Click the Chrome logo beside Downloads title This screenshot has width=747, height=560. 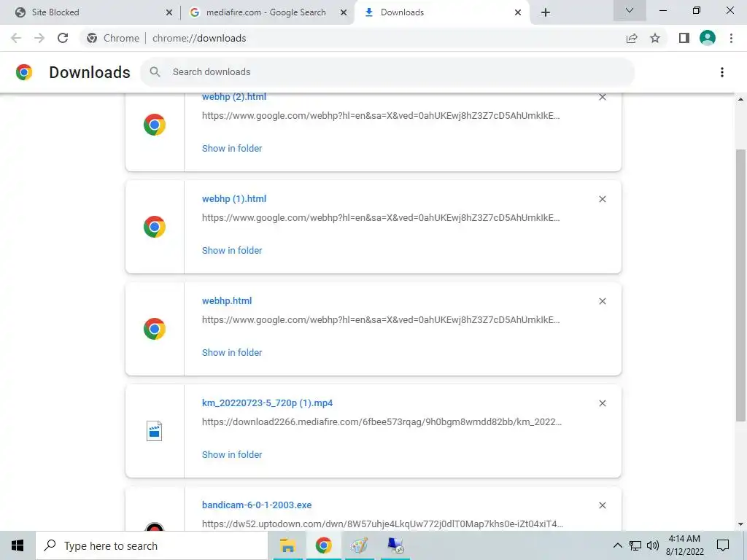coord(24,72)
